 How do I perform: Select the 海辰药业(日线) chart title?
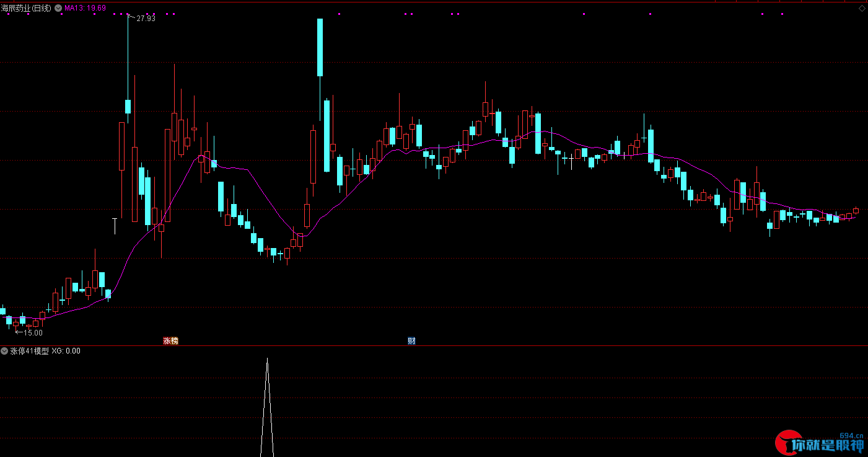pos(27,8)
